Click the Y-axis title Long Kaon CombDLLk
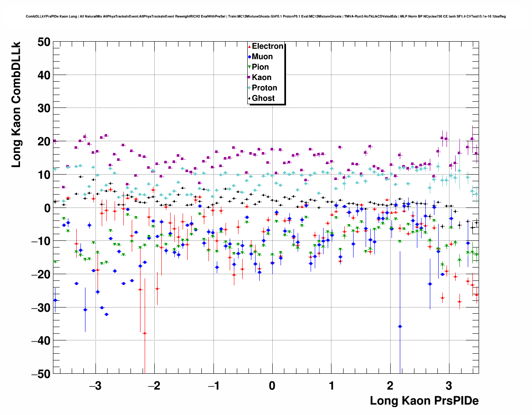 tap(16, 104)
